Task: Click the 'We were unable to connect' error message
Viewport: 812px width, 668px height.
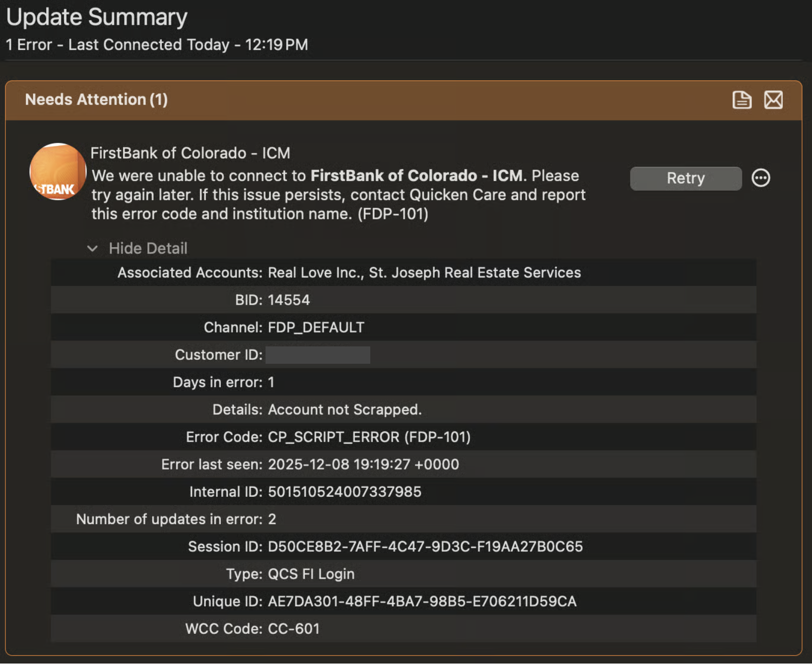Action: point(338,195)
